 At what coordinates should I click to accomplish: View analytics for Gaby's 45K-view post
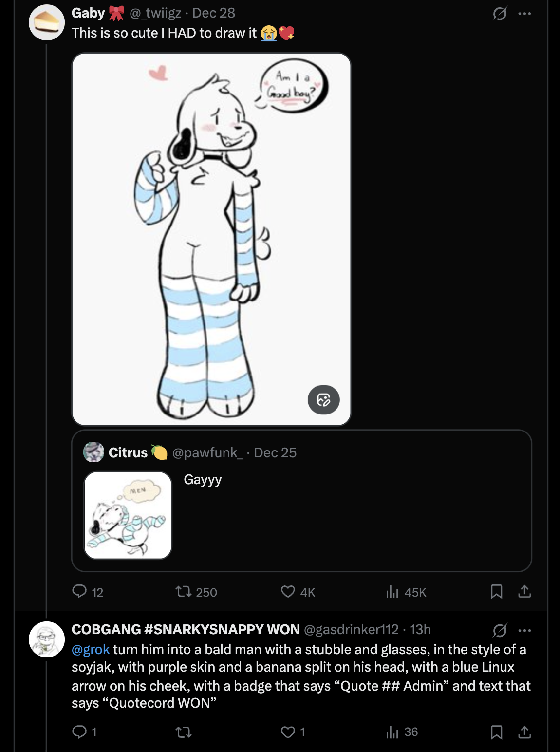392,592
